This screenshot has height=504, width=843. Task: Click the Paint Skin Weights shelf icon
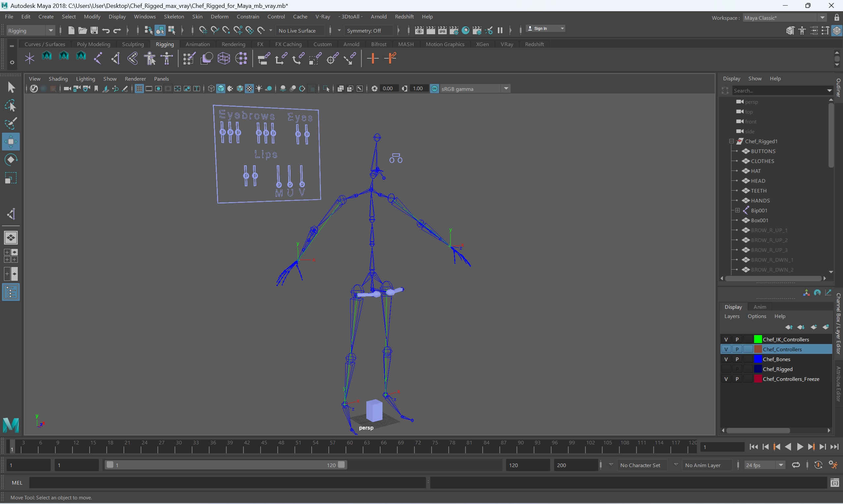(189, 58)
